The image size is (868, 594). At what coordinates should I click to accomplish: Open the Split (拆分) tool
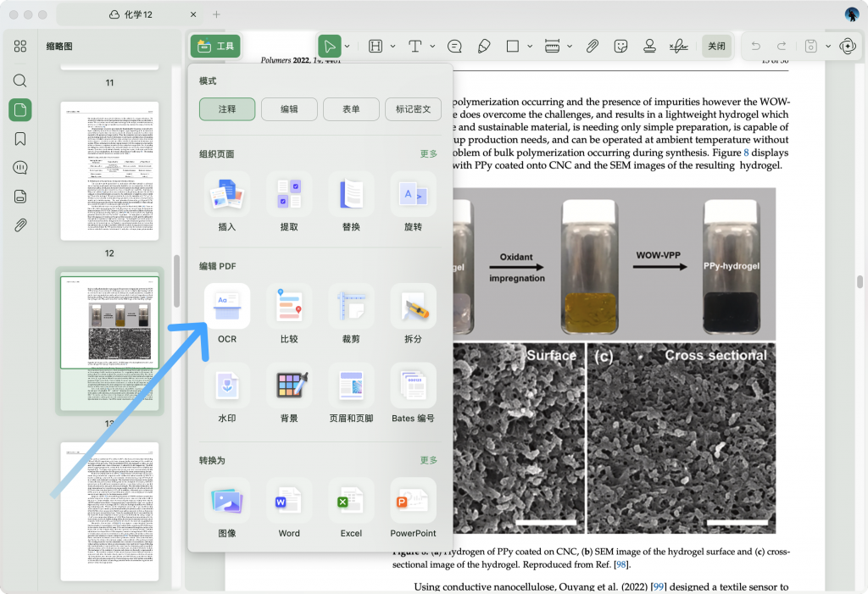[413, 307]
